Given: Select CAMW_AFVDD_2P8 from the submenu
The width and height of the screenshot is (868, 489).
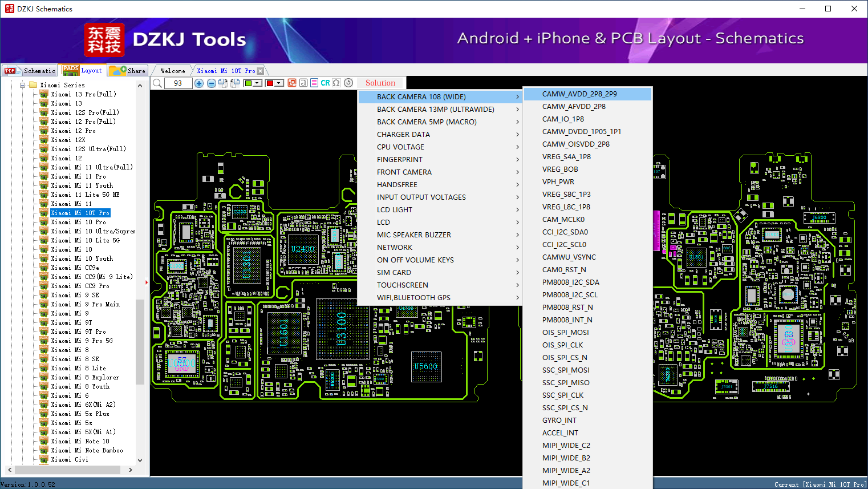Looking at the screenshot, I should [574, 107].
